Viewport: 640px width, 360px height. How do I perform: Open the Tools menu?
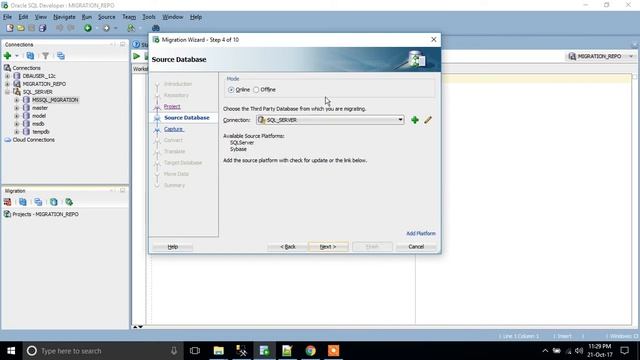pos(149,17)
